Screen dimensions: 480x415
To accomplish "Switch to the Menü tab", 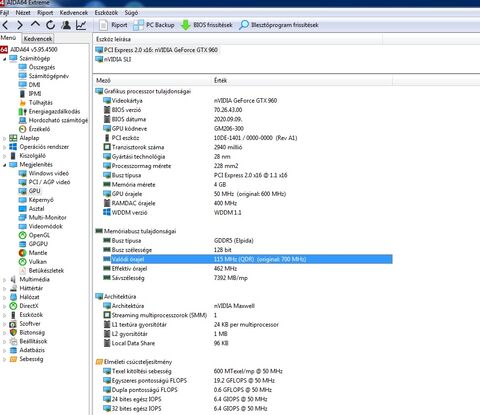I will click(9, 38).
